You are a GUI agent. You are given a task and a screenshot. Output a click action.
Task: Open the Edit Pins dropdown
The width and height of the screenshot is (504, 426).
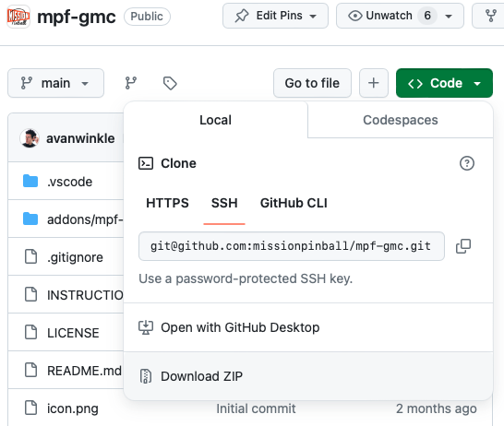[275, 16]
